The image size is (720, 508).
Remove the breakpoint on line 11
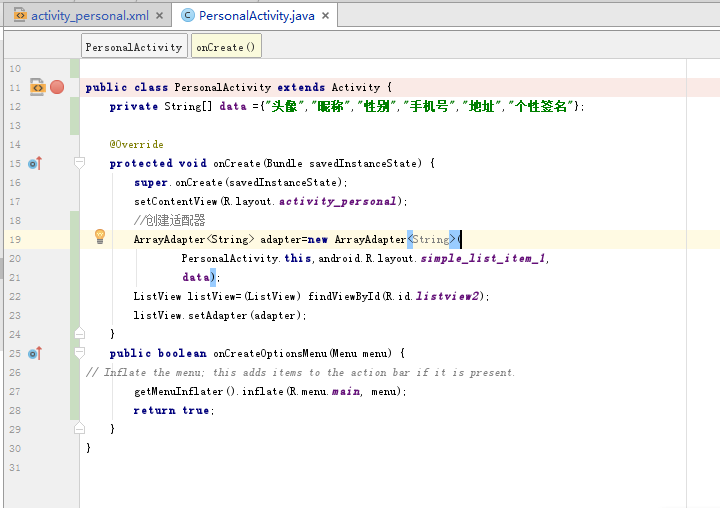[57, 87]
